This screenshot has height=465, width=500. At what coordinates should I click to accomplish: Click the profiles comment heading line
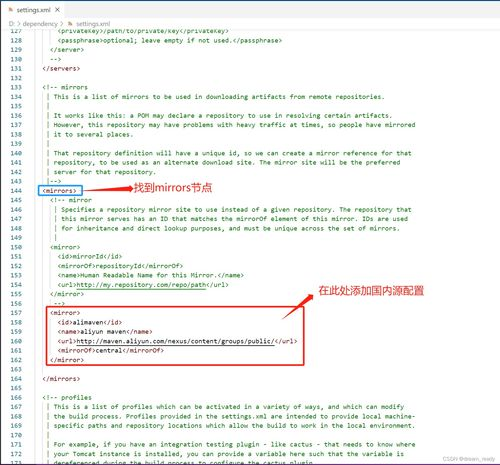67,397
